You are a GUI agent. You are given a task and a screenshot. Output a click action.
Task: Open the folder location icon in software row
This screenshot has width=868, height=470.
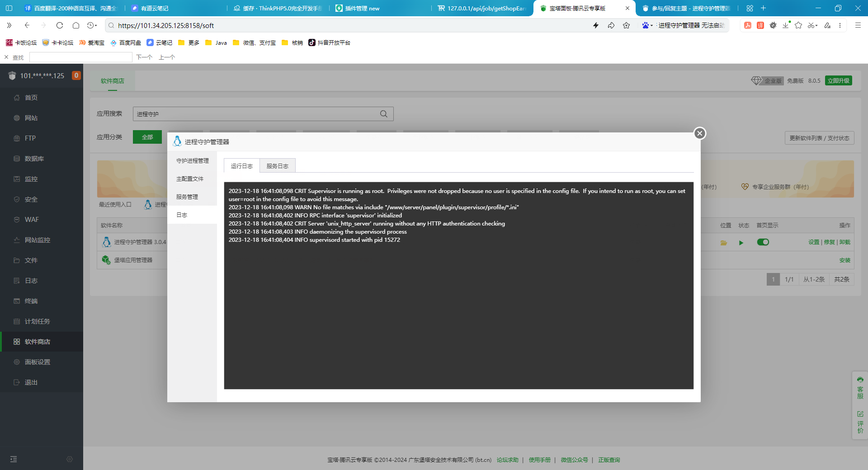click(724, 243)
